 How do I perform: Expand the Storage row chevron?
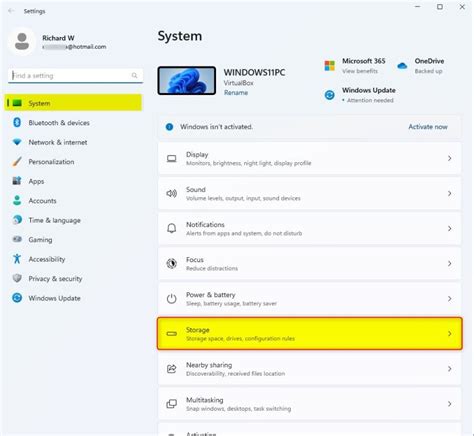[450, 334]
